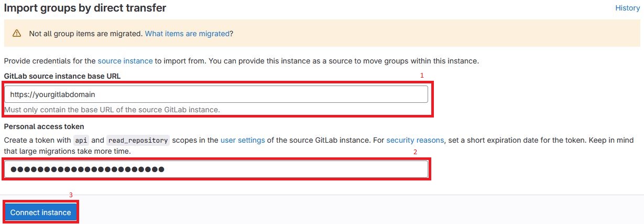
Task: Click "Not all group items are migrated" text
Action: point(86,33)
